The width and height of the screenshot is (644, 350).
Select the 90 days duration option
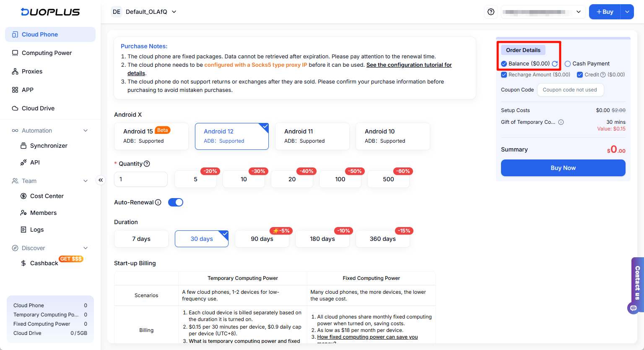pos(262,239)
